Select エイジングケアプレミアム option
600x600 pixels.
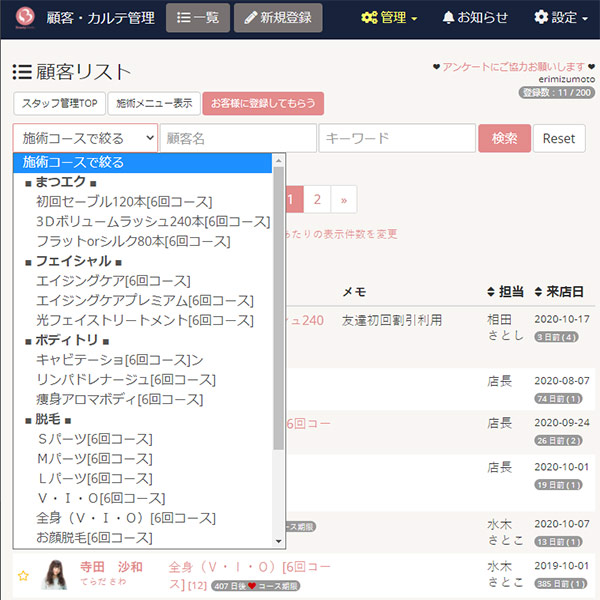click(142, 301)
